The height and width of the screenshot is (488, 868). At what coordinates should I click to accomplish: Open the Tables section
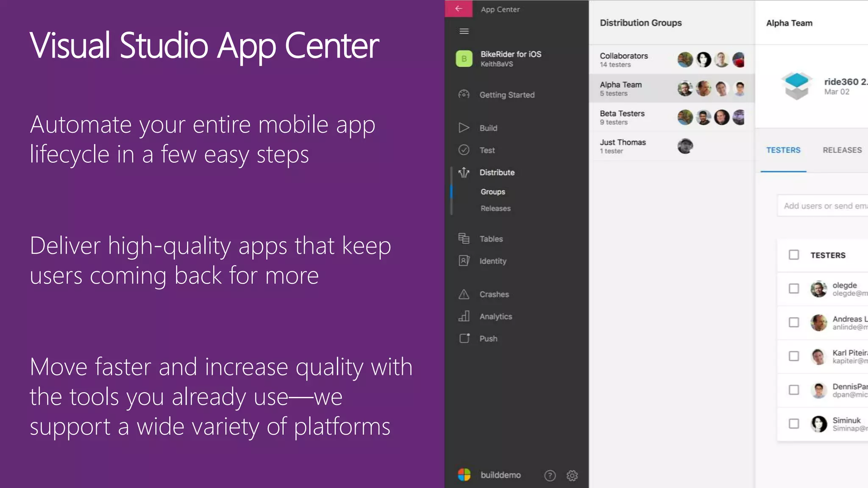pos(491,239)
